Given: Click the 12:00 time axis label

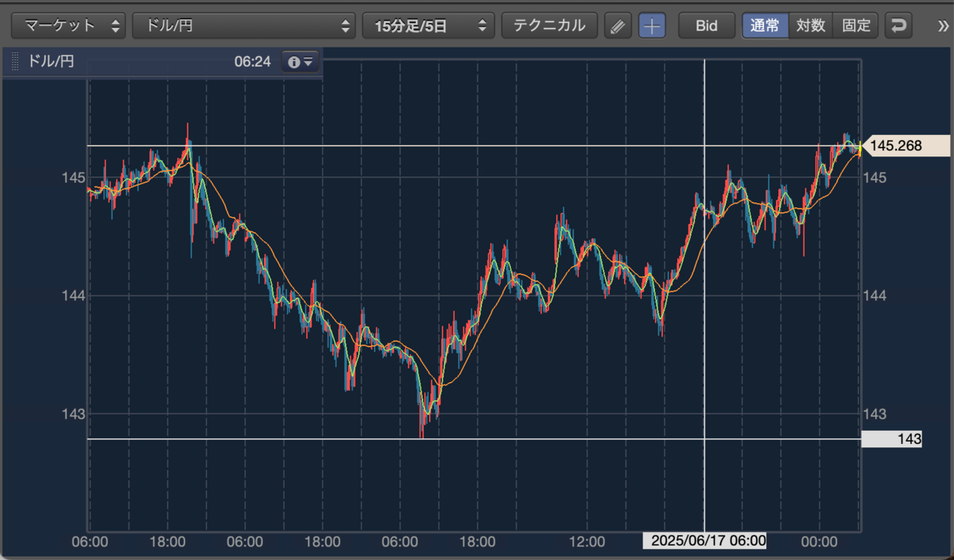Looking at the screenshot, I should tap(587, 542).
